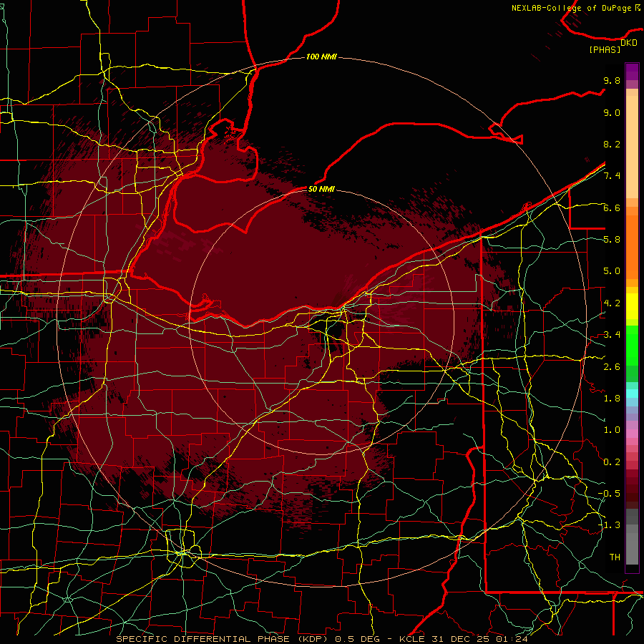Click the 8.2 scale value
Image resolution: width=644 pixels, height=644 pixels.
click(612, 144)
